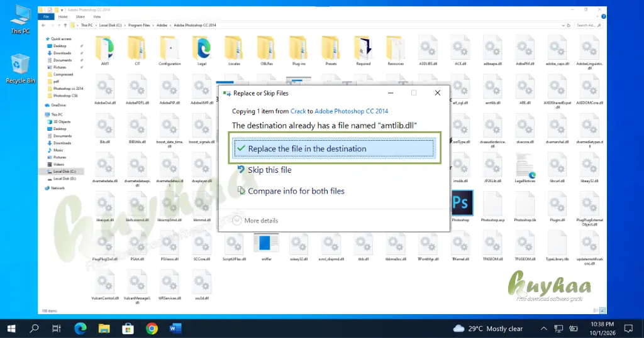Select the ACE.dll file
Viewport: 644px width, 338px height.
tap(460, 51)
